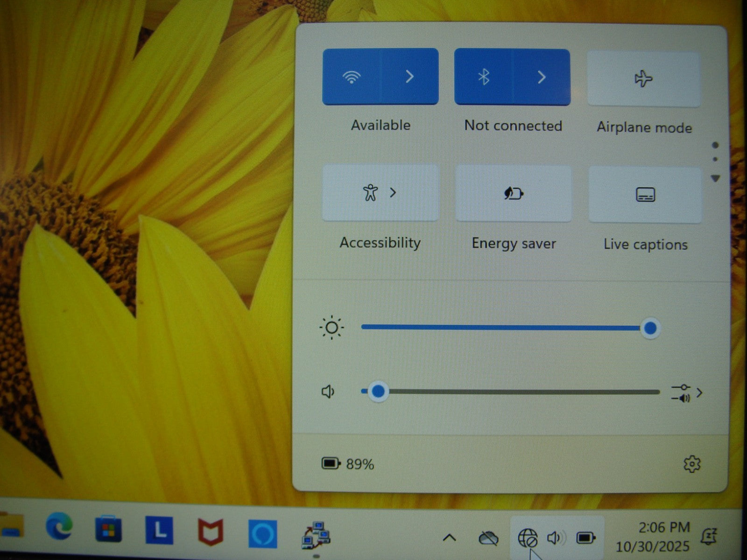The height and width of the screenshot is (560, 747).
Task: Open settings via the gear icon
Action: (691, 464)
